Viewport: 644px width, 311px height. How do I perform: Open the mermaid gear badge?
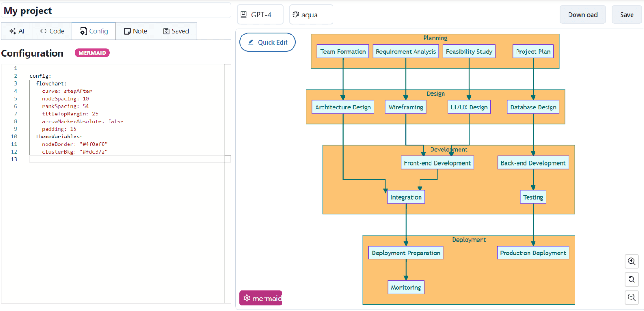pyautogui.click(x=247, y=298)
